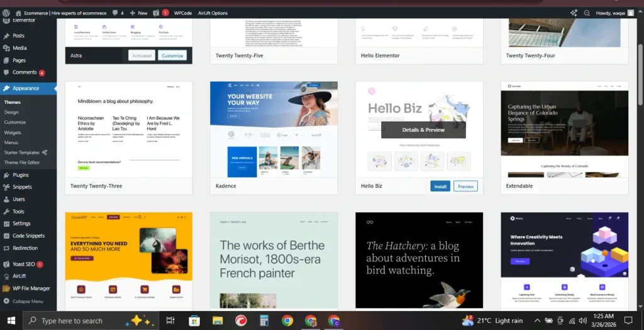Open Windows Start button
The image size is (644, 330).
tap(11, 321)
